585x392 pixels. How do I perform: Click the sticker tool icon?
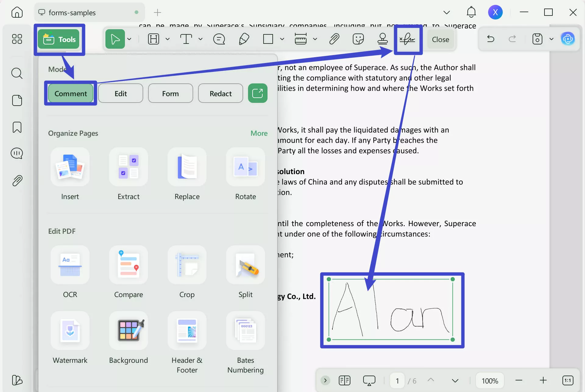click(x=358, y=39)
